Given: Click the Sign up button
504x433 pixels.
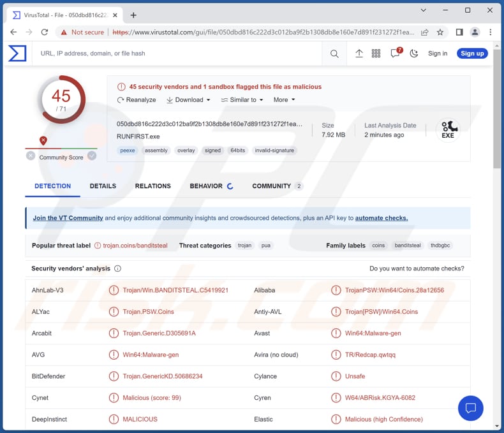Looking at the screenshot, I should tap(472, 54).
